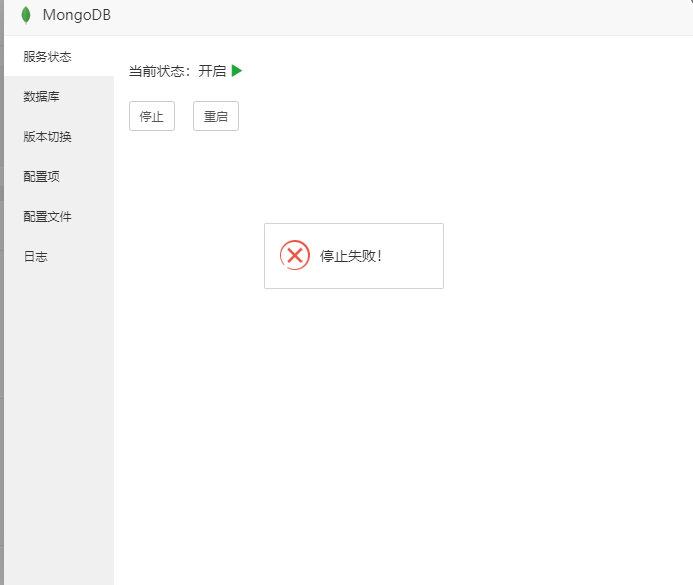The width and height of the screenshot is (693, 585).
Task: View the 日志 tab
Action: pyautogui.click(x=59, y=256)
